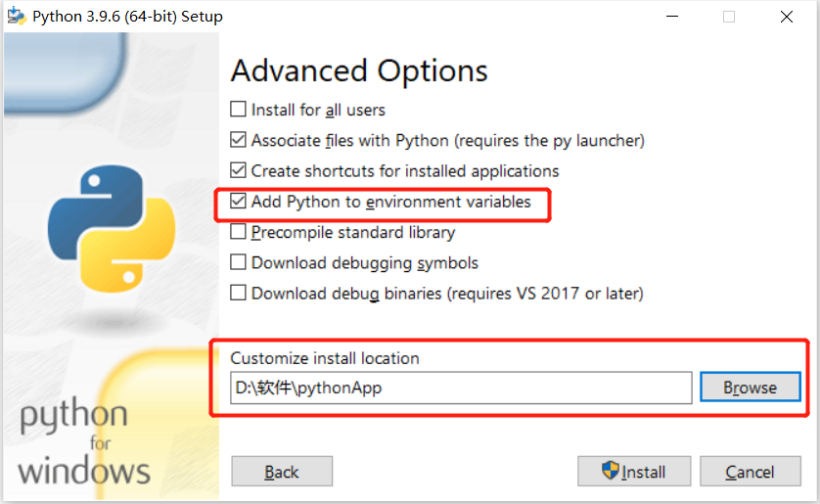
Task: Enable Precompile standard library option
Action: (239, 233)
